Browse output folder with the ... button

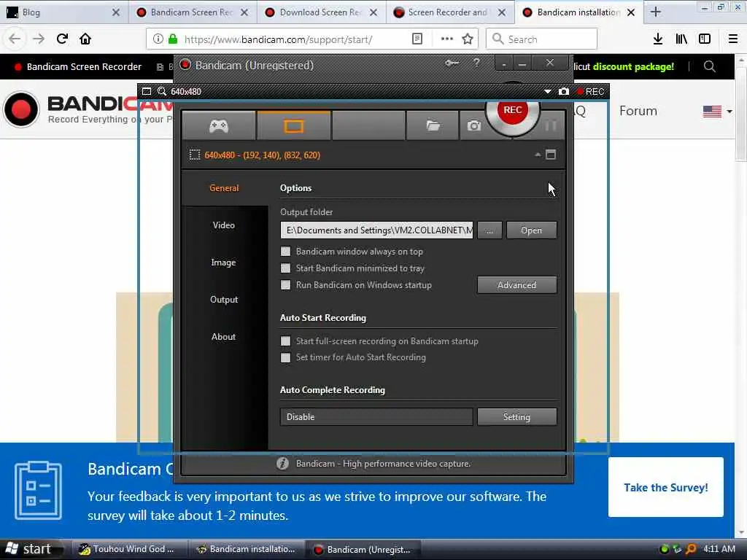pyautogui.click(x=489, y=230)
